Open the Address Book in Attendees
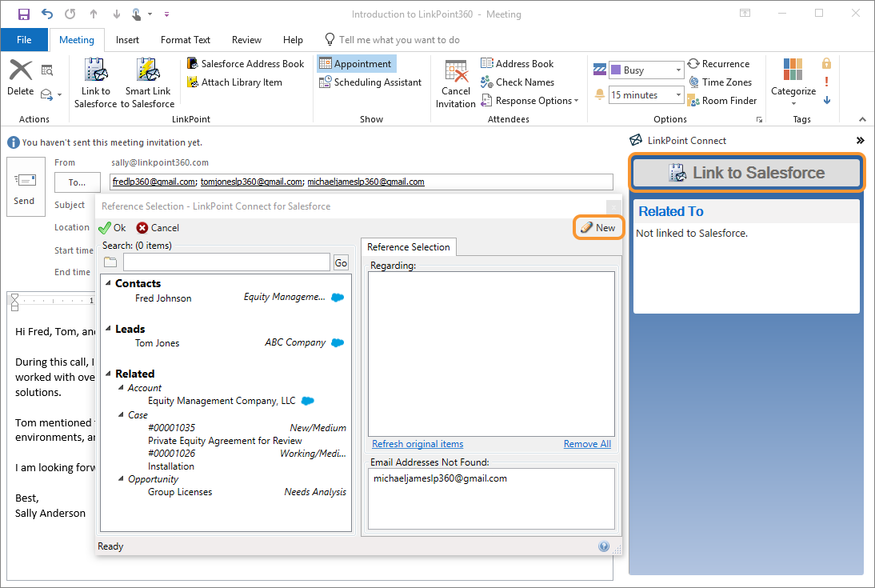 (x=517, y=64)
